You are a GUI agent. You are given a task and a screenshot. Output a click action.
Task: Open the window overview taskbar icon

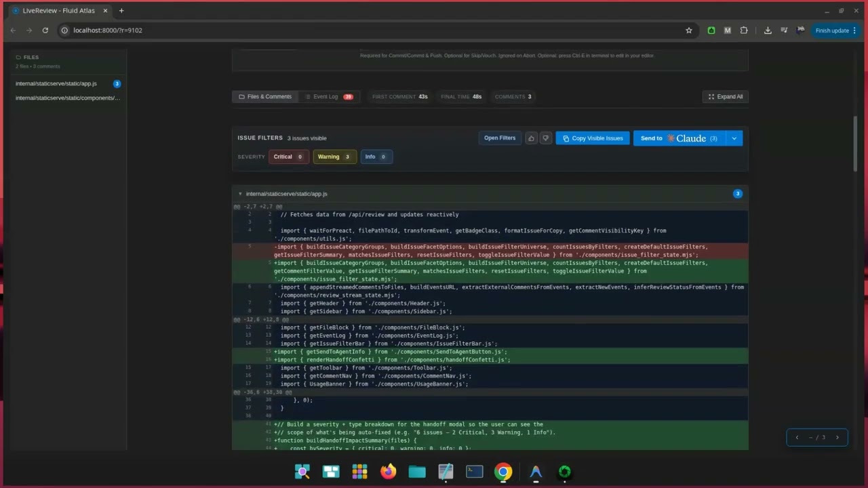tap(331, 472)
